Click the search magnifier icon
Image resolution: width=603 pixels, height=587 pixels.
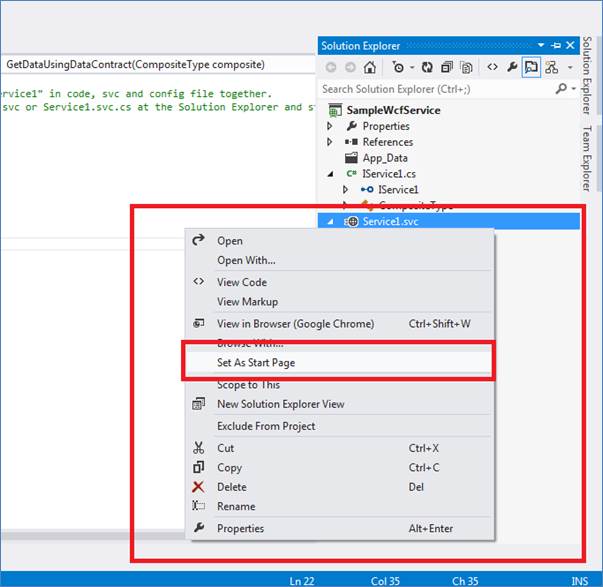(x=561, y=89)
